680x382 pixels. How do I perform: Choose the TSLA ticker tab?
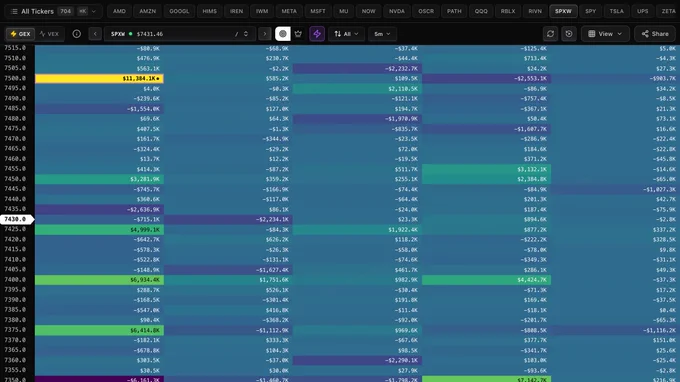tap(616, 11)
